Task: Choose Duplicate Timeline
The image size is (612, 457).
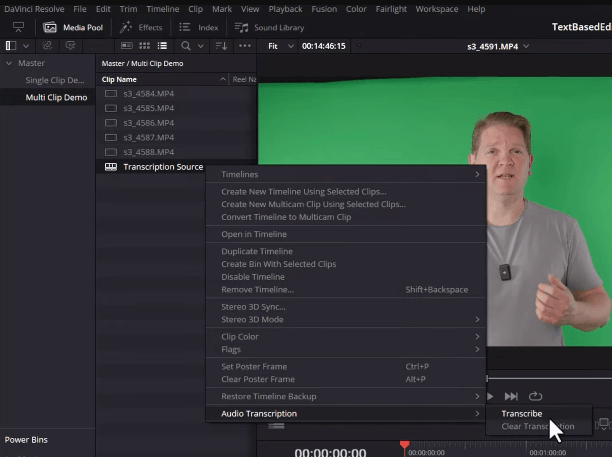Action: pyautogui.click(x=346, y=251)
